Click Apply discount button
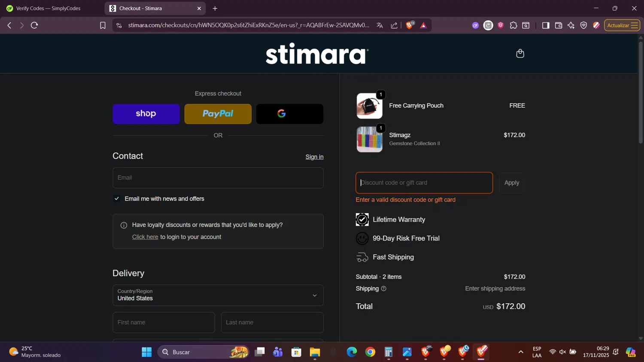644x362 pixels. pos(512,183)
